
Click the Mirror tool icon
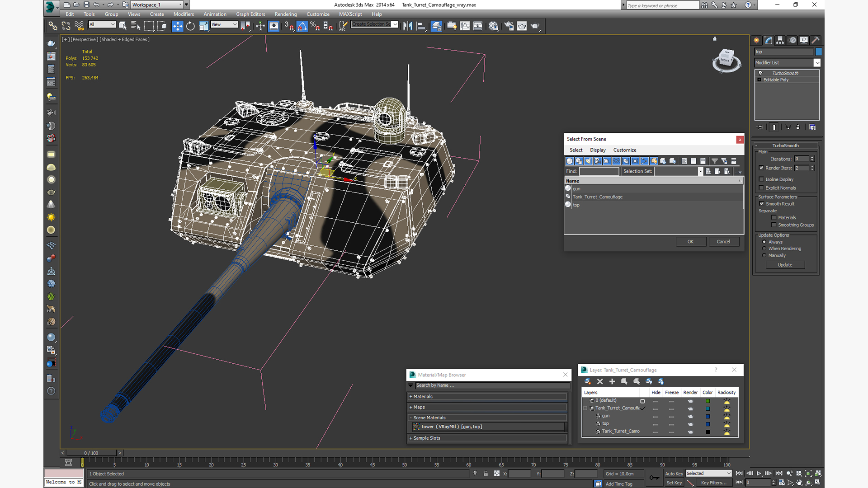(x=408, y=26)
